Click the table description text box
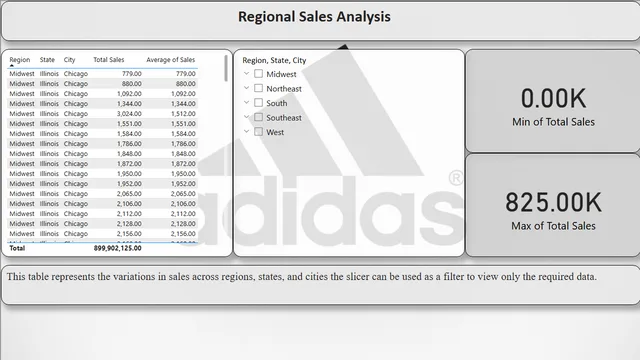Viewport: 640px width, 360px height. click(x=320, y=285)
